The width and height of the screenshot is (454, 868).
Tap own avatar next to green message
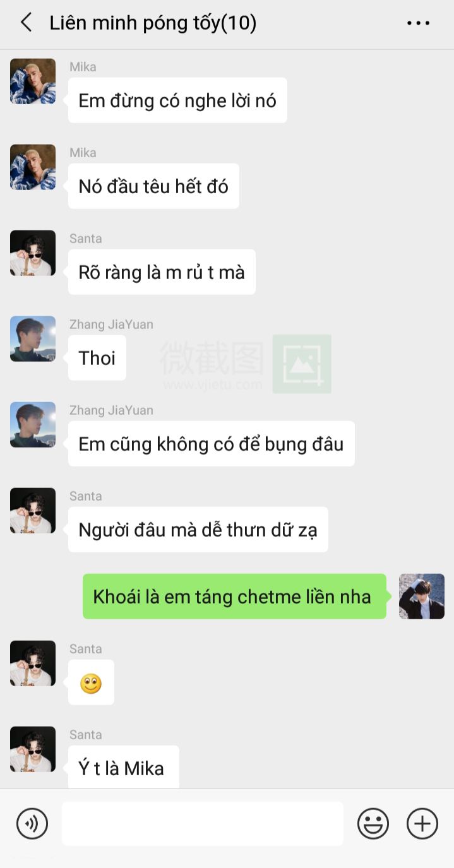[x=422, y=597]
